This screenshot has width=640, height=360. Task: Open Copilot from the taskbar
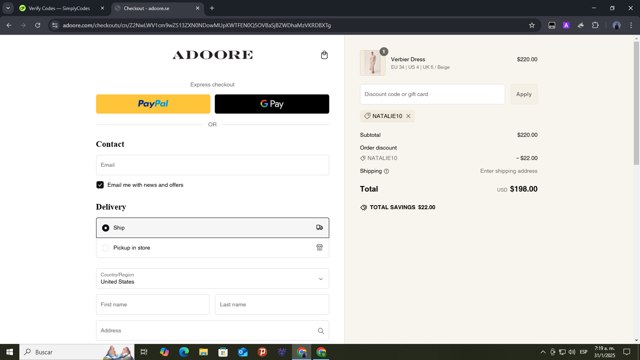pos(164,352)
